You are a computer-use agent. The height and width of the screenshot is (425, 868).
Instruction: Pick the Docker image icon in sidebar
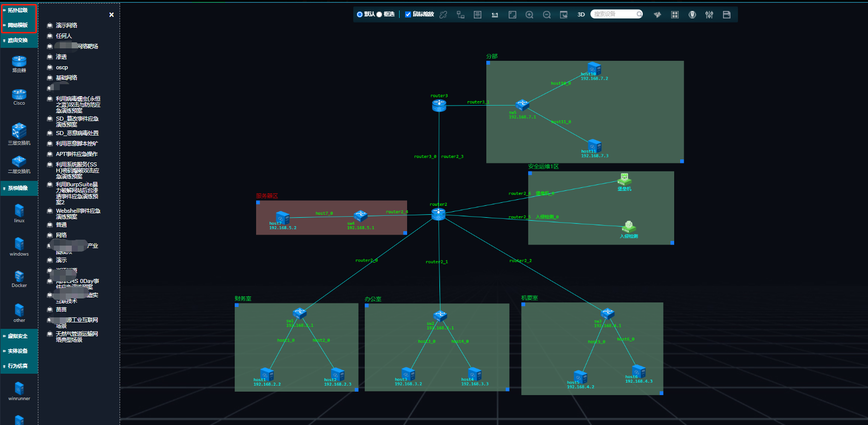pos(19,279)
